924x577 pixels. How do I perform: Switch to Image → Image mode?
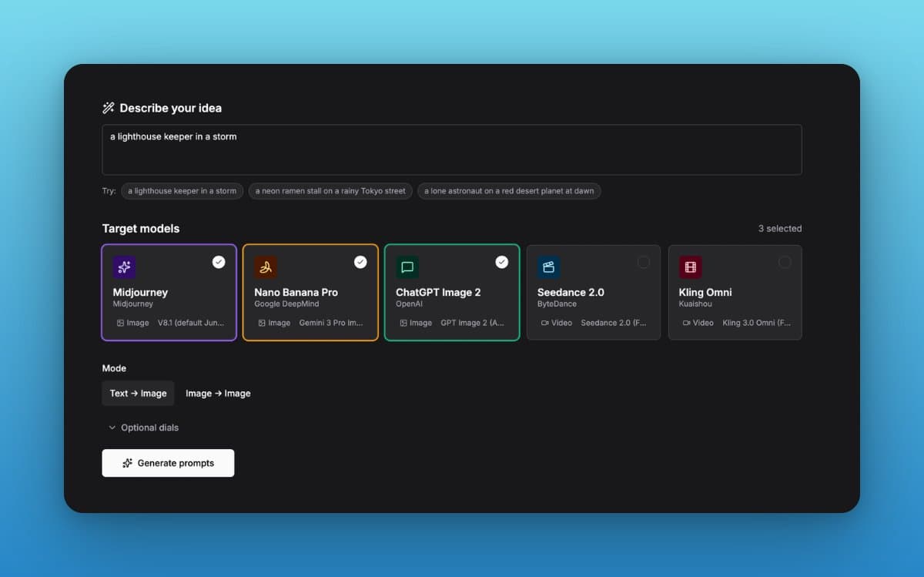(x=218, y=393)
